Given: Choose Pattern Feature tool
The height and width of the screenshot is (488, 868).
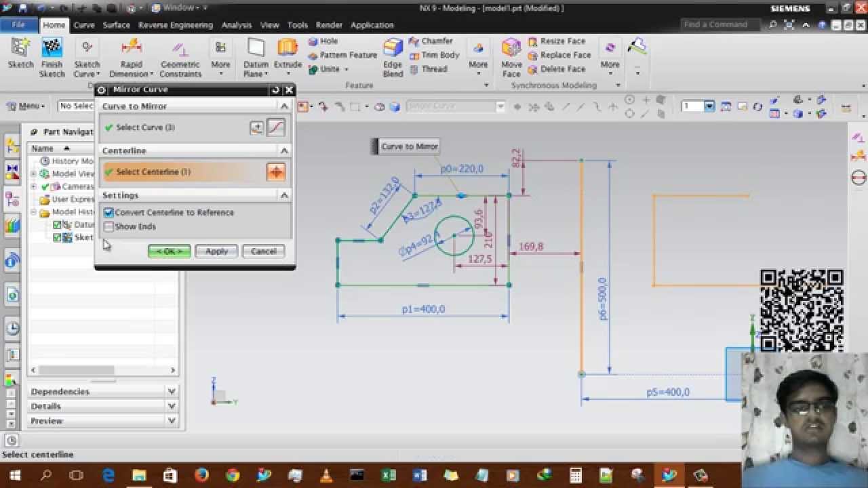Looking at the screenshot, I should (342, 55).
